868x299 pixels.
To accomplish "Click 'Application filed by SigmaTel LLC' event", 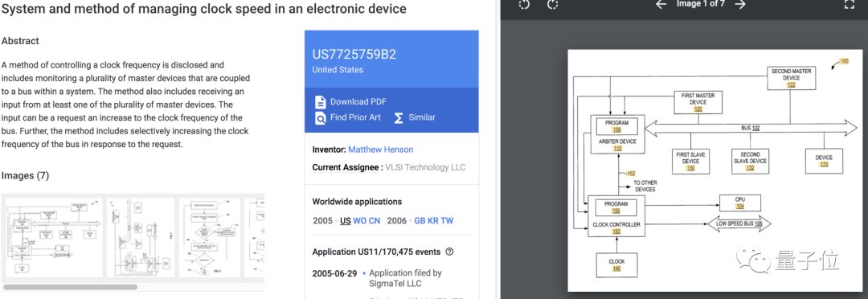I will [x=405, y=279].
